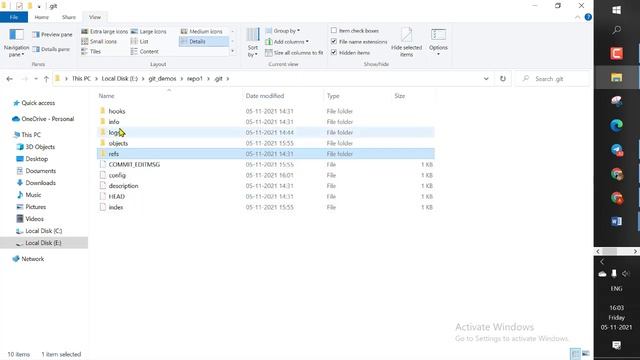The height and width of the screenshot is (360, 640).
Task: Switch to large thumbnails view in status bar
Action: (586, 353)
